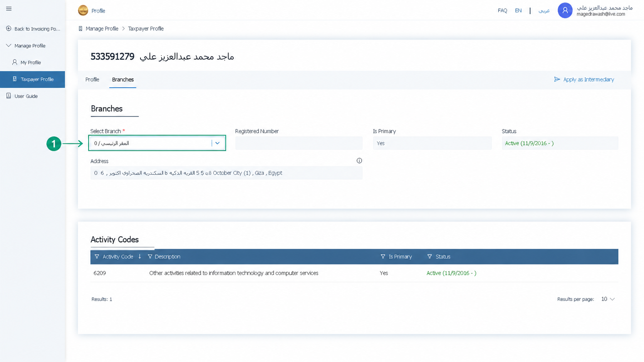Click the 'Other activities related to information technology' description
This screenshot has width=644, height=362.
point(234,273)
